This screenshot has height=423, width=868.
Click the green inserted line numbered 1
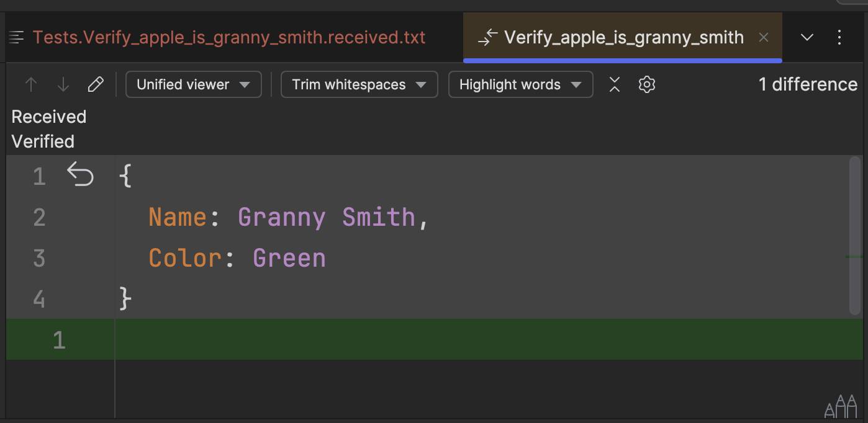435,339
